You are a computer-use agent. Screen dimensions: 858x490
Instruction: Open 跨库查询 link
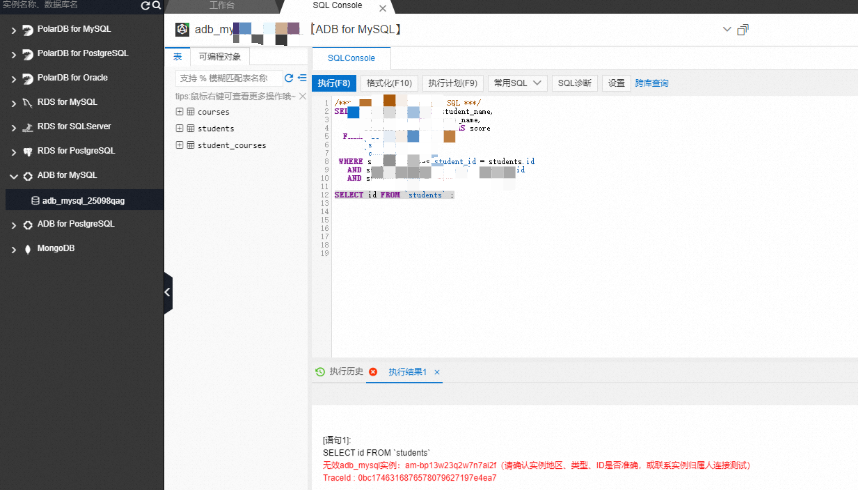click(x=652, y=83)
